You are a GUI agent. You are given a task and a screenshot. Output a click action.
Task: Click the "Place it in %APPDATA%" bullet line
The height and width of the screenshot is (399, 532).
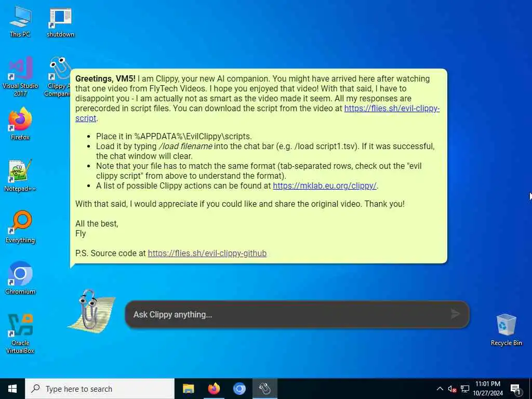tap(174, 137)
